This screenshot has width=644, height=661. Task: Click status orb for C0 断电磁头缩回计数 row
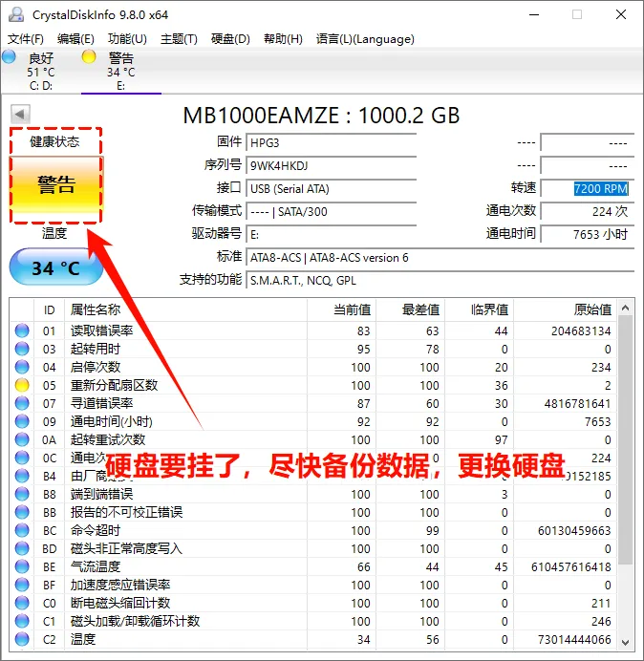22,603
